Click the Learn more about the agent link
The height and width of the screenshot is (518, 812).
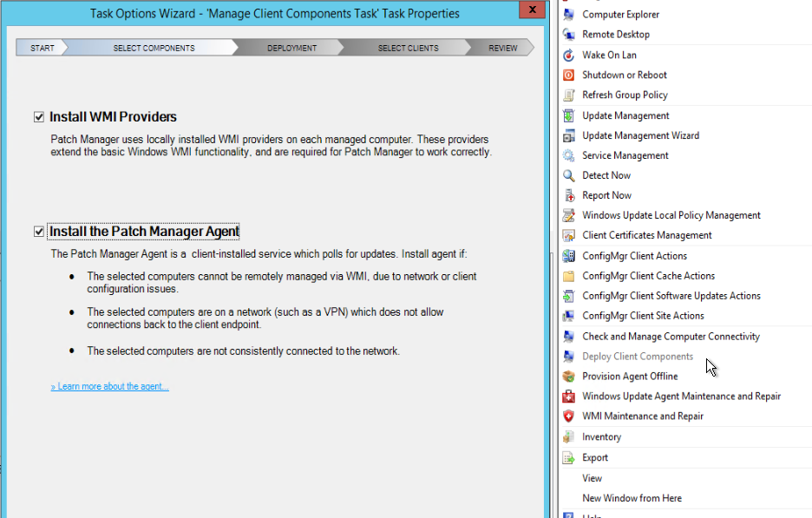[x=109, y=385]
